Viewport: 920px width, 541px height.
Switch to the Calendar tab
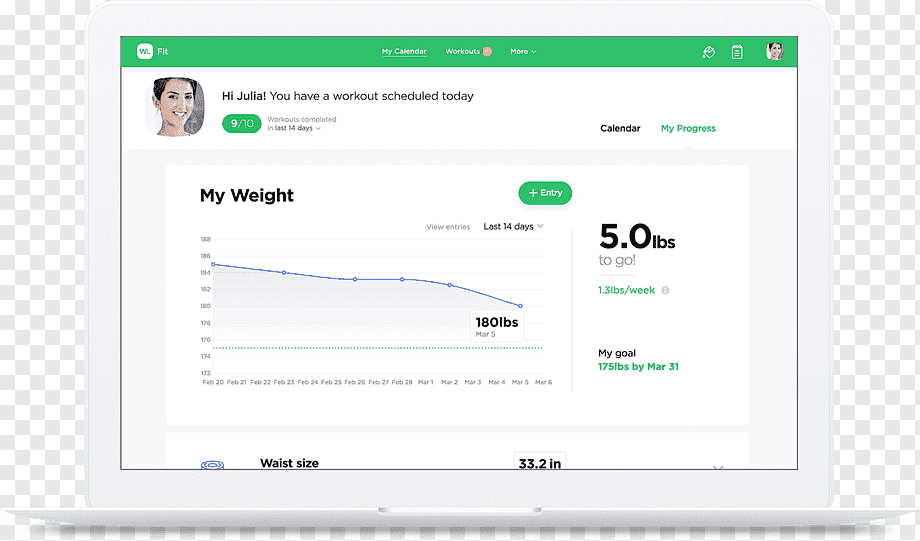click(x=620, y=129)
